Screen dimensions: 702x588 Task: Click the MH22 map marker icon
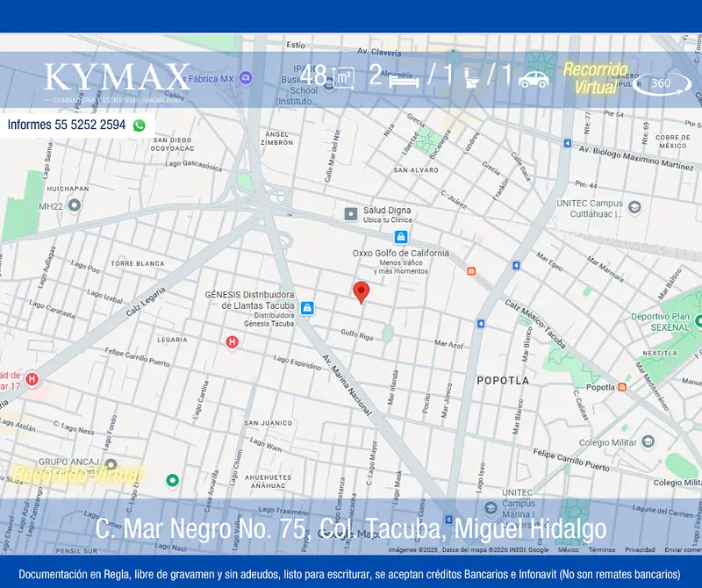pos(74,205)
